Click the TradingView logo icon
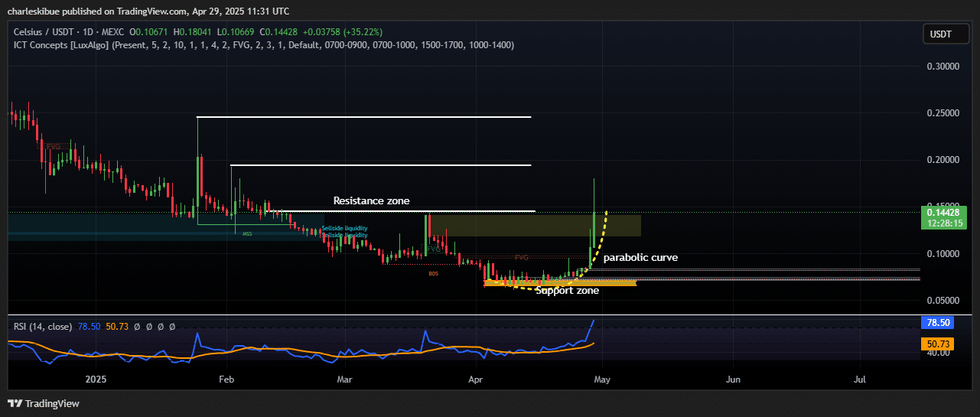 [x=15, y=403]
